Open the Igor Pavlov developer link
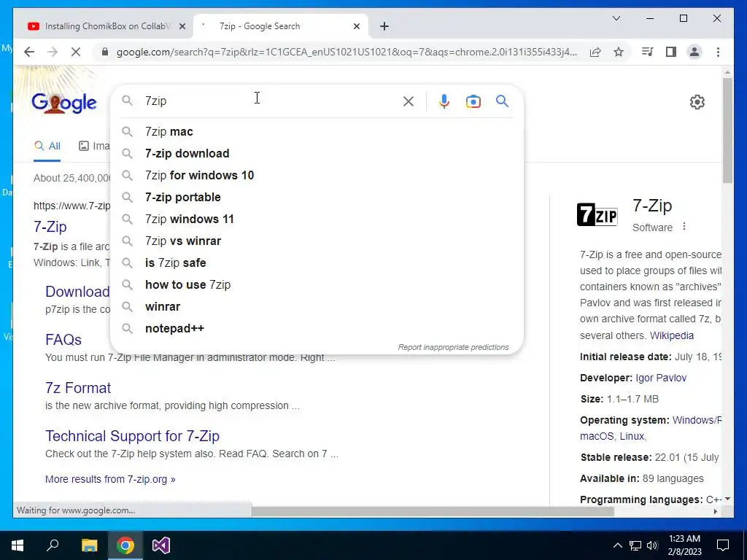This screenshot has width=747, height=560. point(661,378)
